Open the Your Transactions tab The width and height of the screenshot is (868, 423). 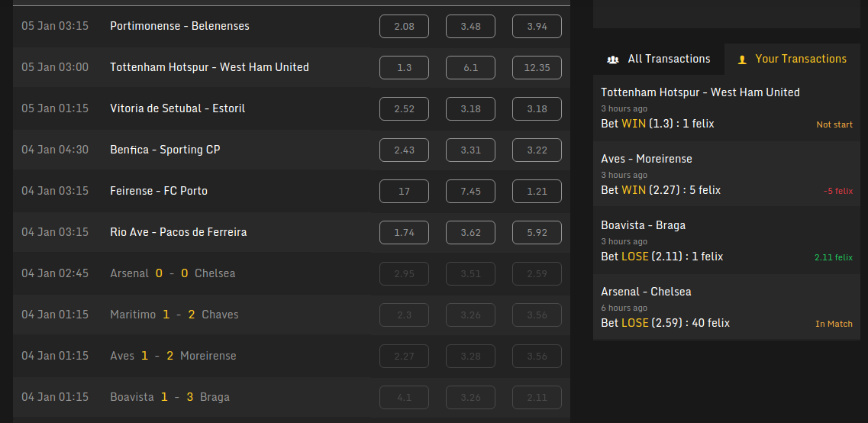(792, 60)
